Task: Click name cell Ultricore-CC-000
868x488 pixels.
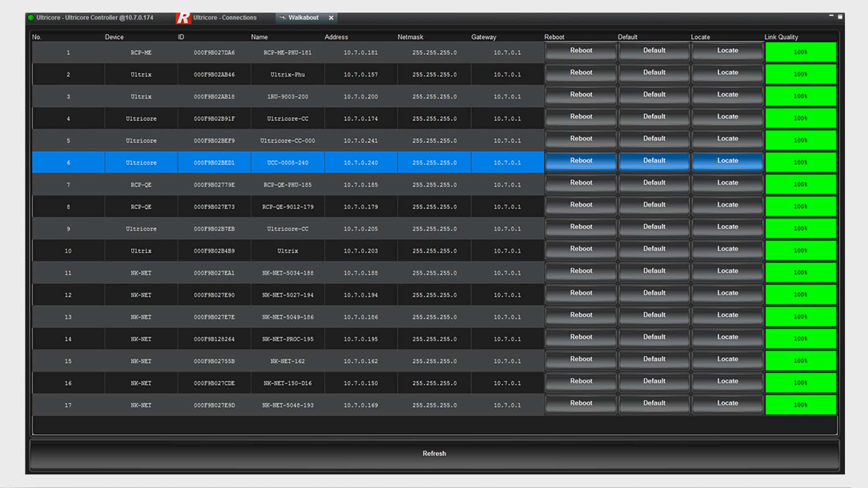Action: click(288, 141)
